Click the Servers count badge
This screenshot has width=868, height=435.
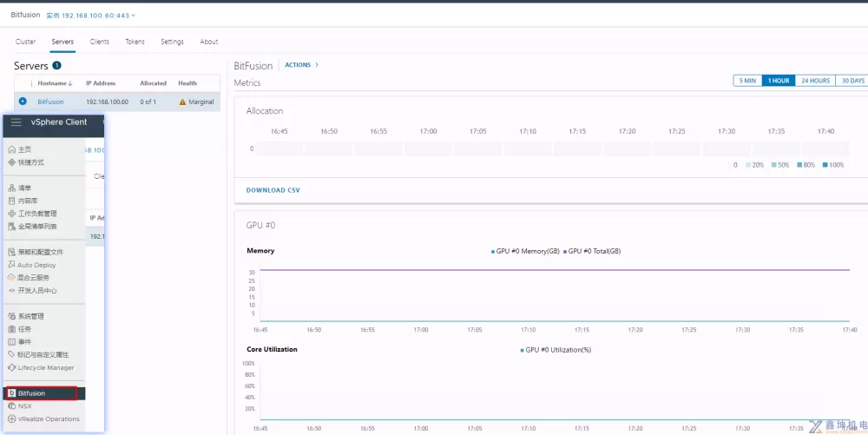pyautogui.click(x=56, y=65)
